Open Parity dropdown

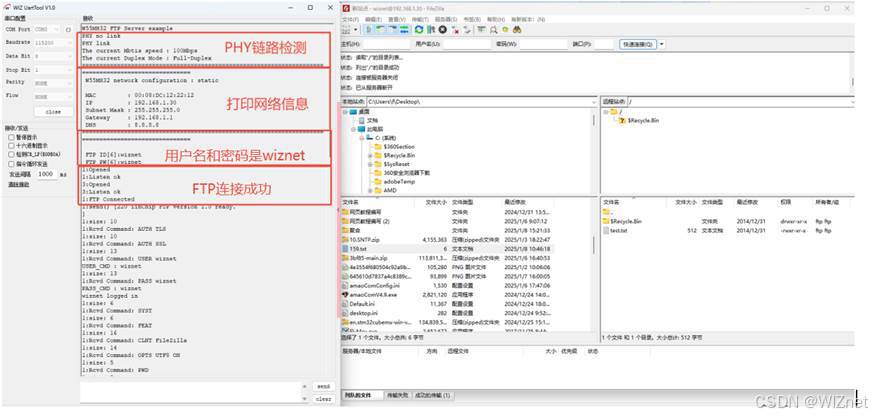click(x=53, y=82)
